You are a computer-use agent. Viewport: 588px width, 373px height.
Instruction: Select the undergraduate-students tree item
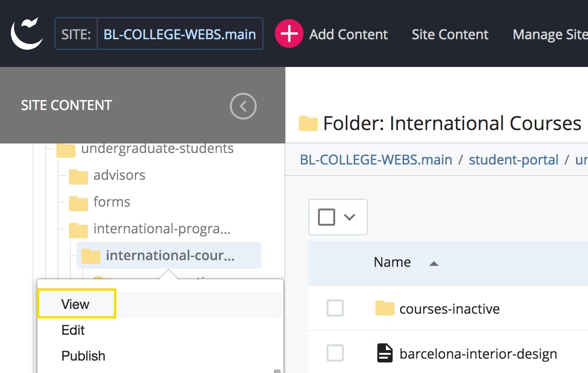tap(157, 149)
